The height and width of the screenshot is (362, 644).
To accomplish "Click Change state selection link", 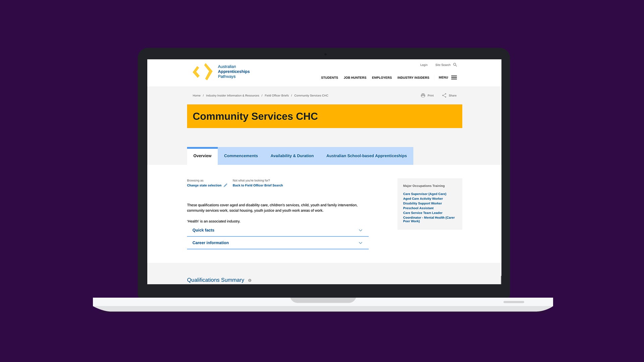I will [204, 185].
